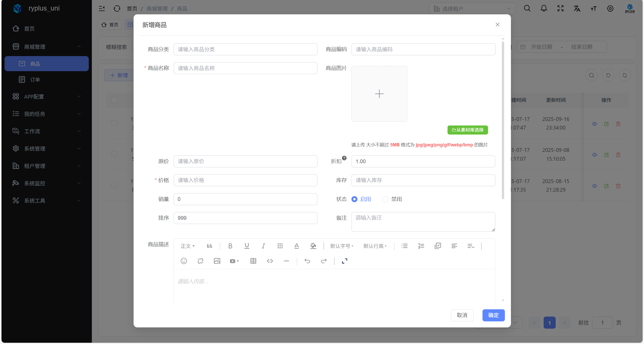
Task: Click the 从素材库选择 button
Action: [468, 130]
